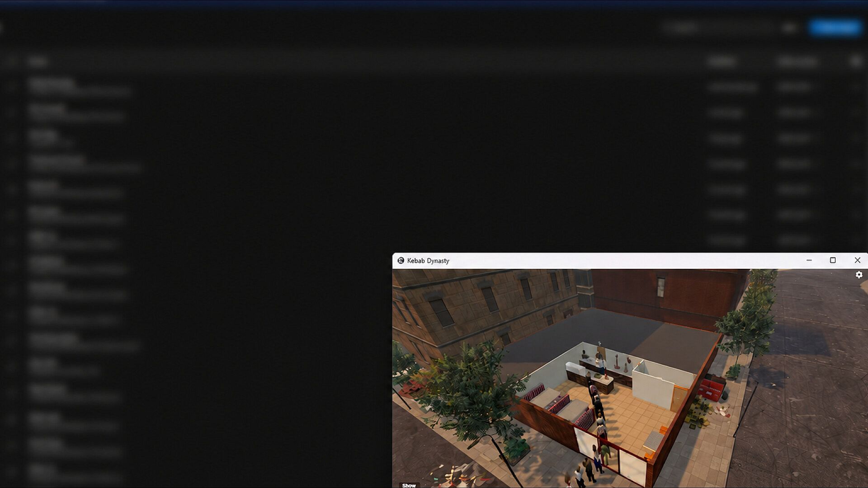Click the Kebab Dynasty title bar text
Viewport: 868px width, 488px height.
tap(428, 261)
